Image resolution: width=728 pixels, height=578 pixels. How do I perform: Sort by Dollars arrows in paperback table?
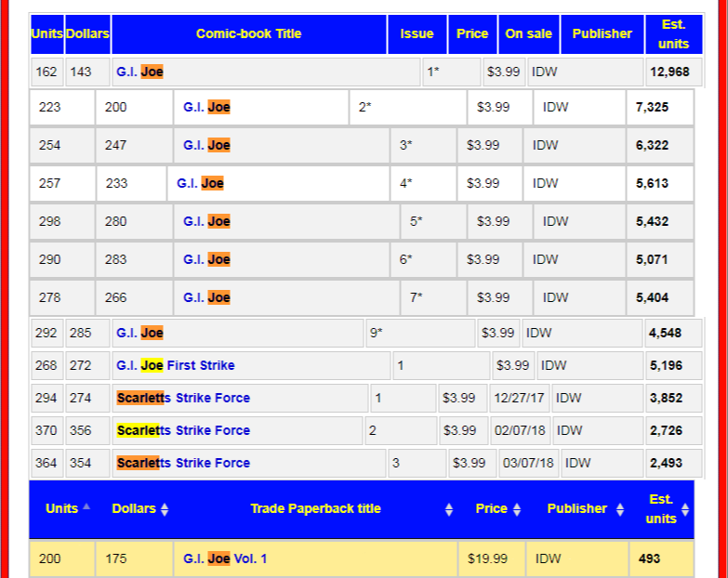(165, 509)
